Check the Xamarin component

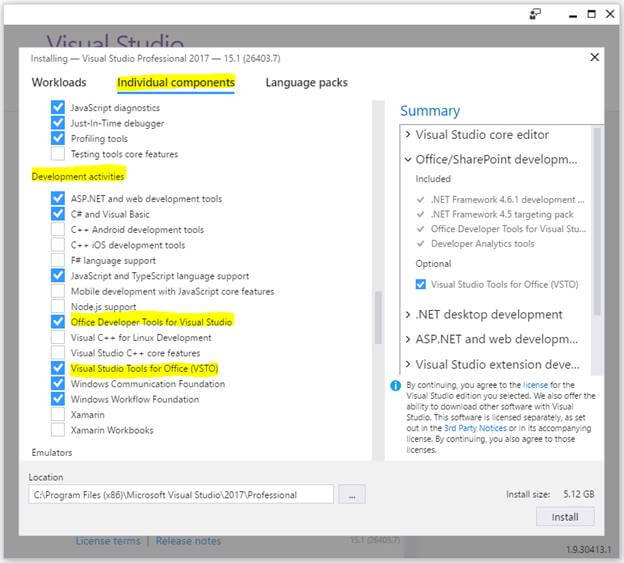pos(58,415)
